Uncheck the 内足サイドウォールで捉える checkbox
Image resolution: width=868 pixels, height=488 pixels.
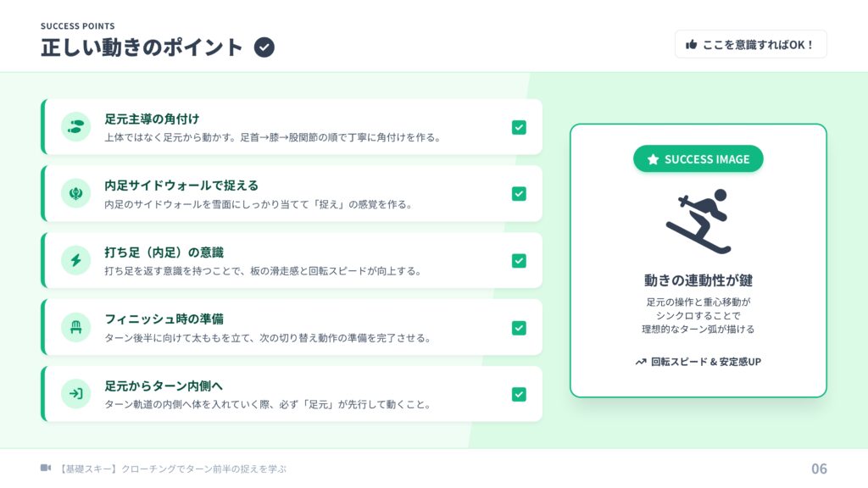pyautogui.click(x=519, y=194)
